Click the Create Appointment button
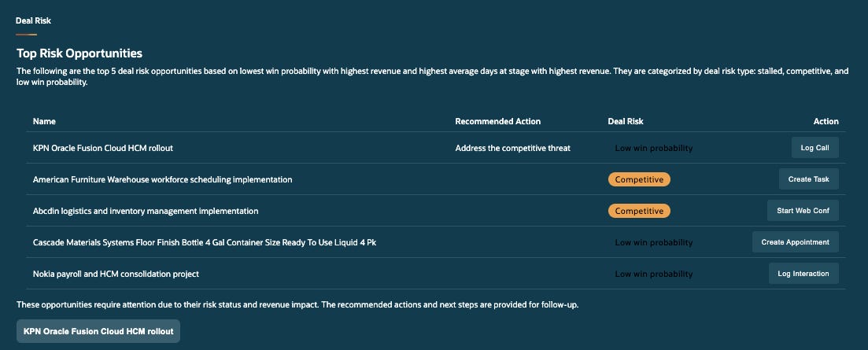The image size is (868, 350). (795, 242)
